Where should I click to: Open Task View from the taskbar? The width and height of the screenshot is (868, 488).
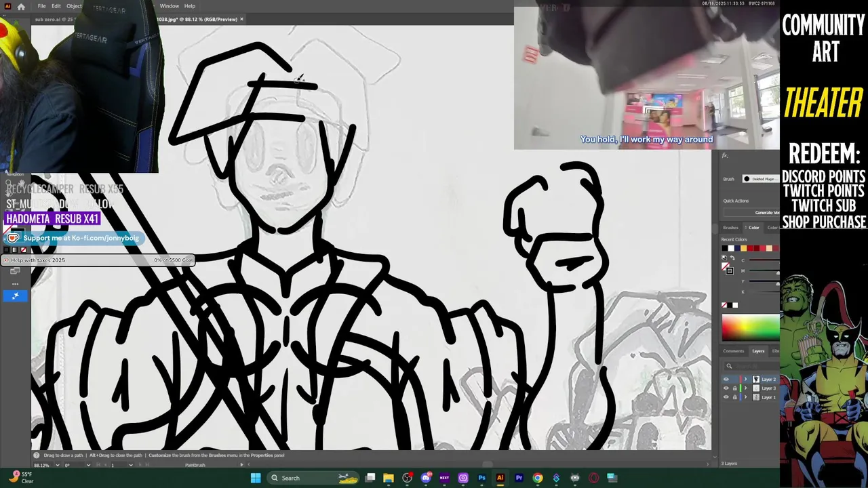tap(370, 478)
